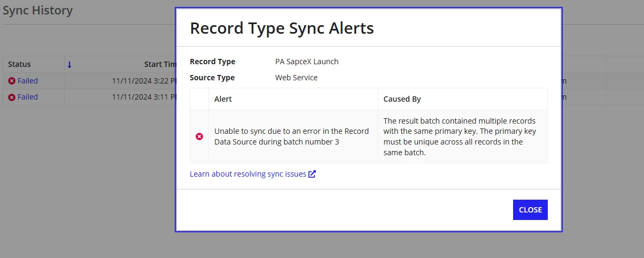Open the Failed status link for 3:11 sync

28,97
